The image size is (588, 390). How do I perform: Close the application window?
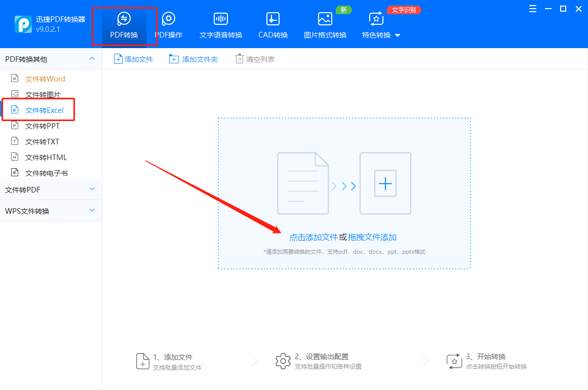pos(578,9)
